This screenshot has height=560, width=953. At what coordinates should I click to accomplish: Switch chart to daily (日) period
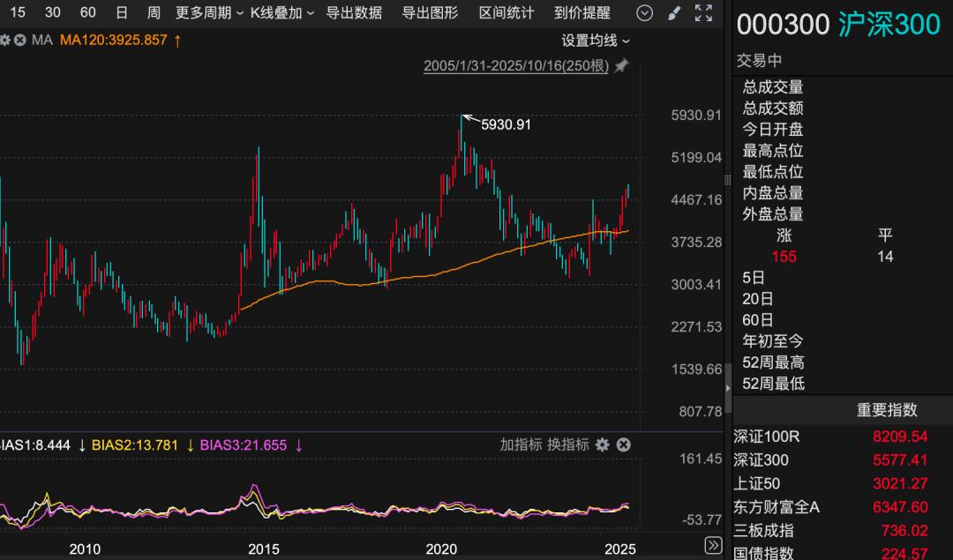pos(122,12)
